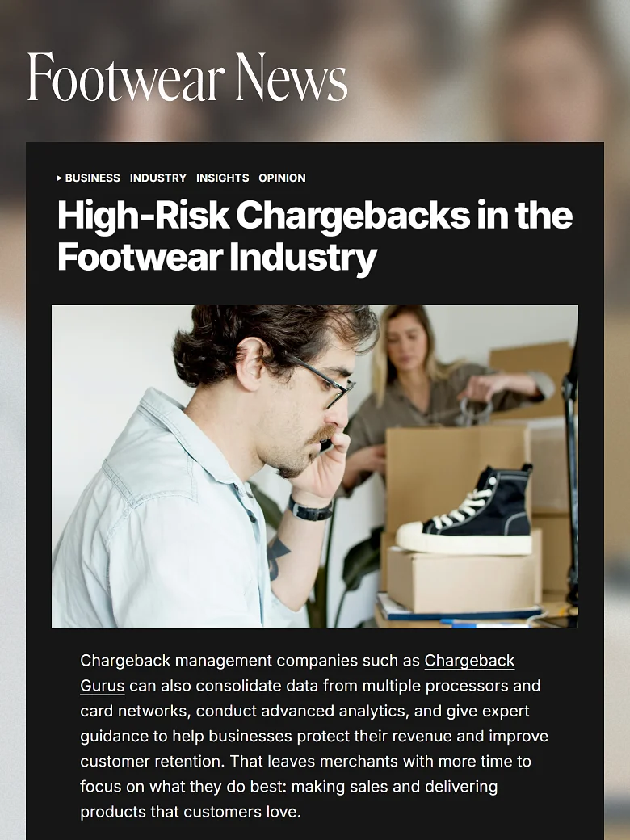Open the Footwear News logo homepage
Viewport: 630px width, 840px height.
click(x=187, y=76)
